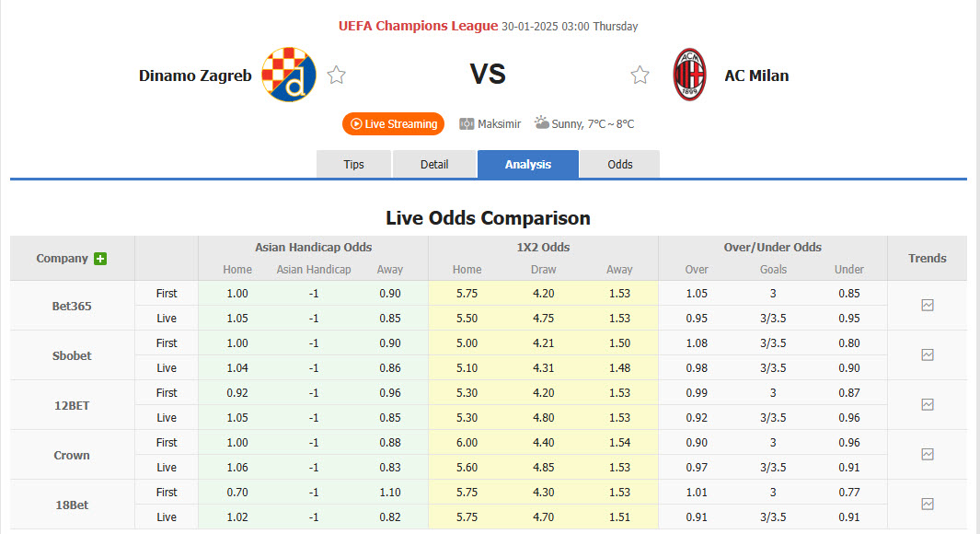Click the Live Streaming button
This screenshot has width=980, height=534.
click(393, 123)
